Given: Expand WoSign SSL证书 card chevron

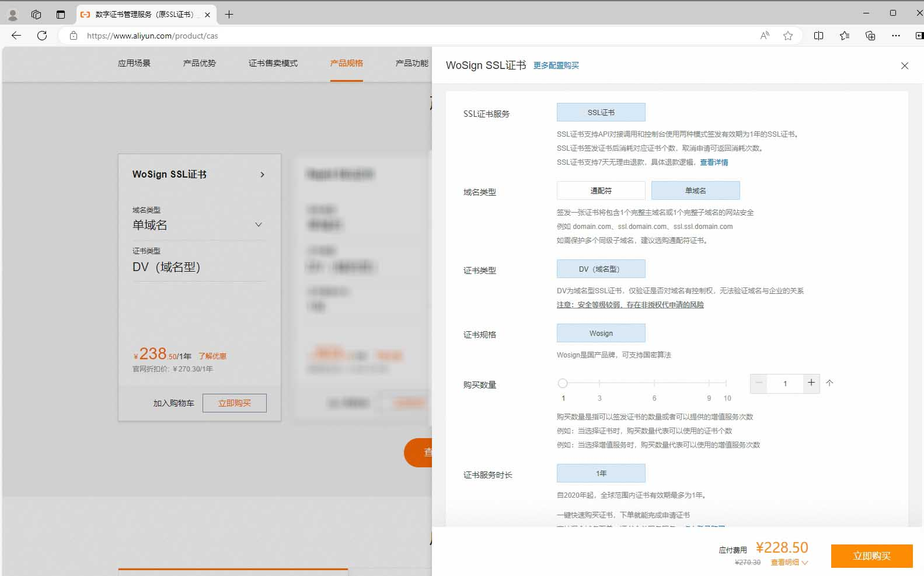Looking at the screenshot, I should tap(262, 175).
